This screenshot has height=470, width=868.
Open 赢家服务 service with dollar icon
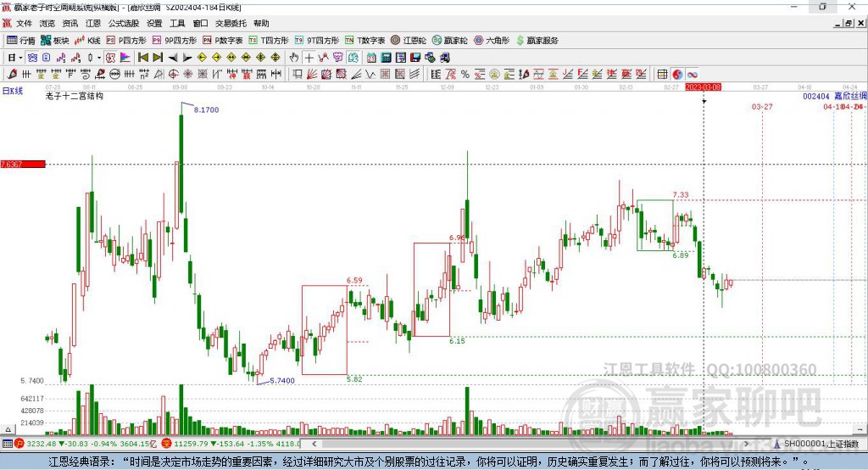(x=537, y=41)
